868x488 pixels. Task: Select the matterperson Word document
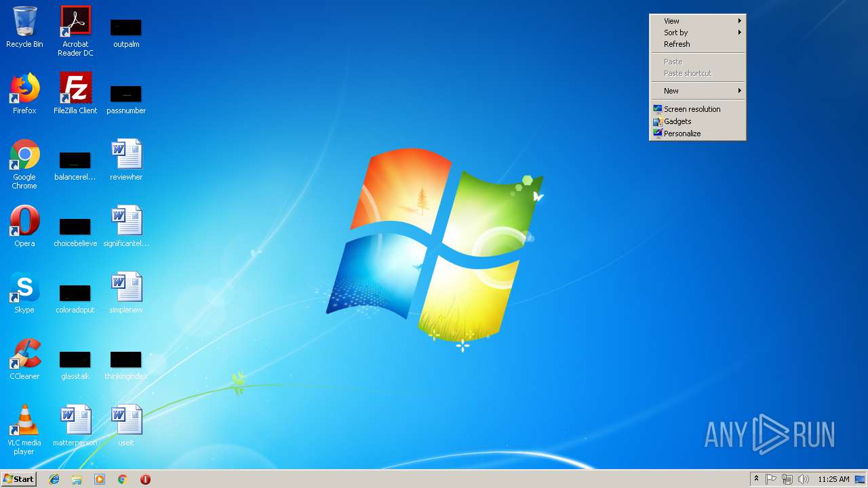(x=75, y=426)
